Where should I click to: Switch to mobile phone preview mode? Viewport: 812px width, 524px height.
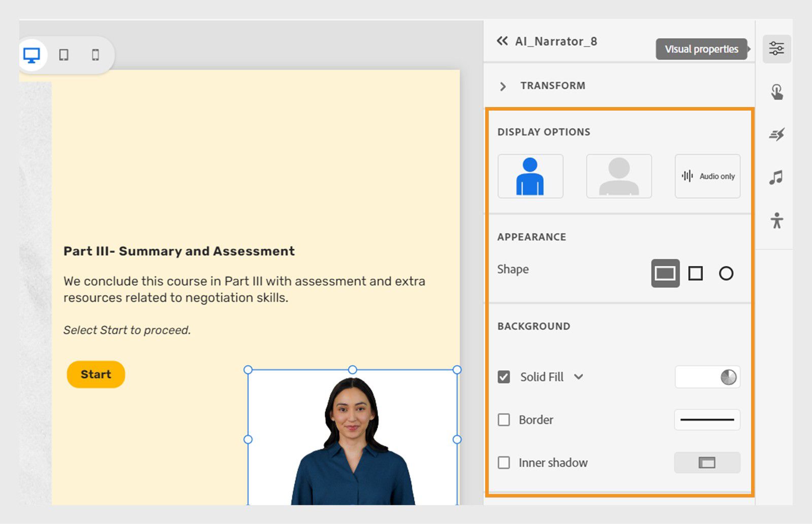pos(94,55)
